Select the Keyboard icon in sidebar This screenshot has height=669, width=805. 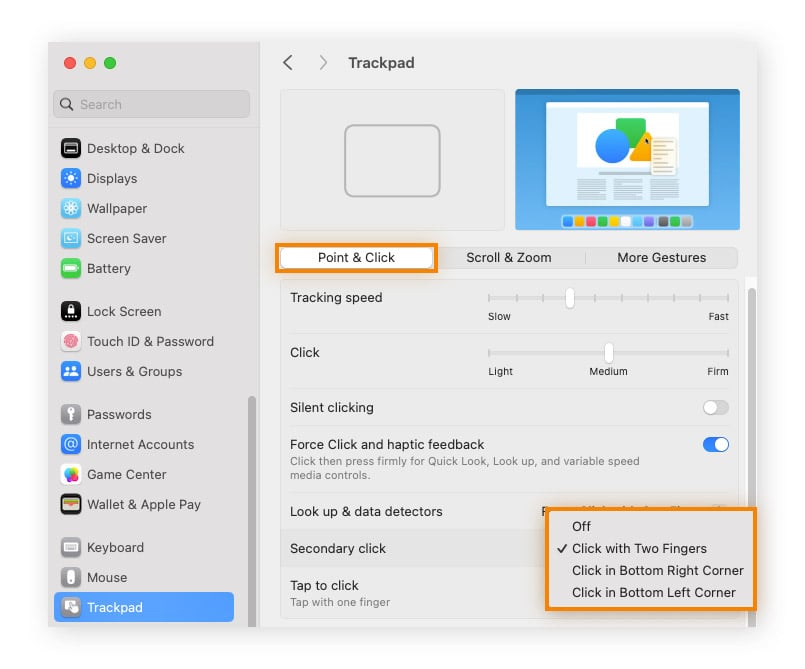coord(71,547)
